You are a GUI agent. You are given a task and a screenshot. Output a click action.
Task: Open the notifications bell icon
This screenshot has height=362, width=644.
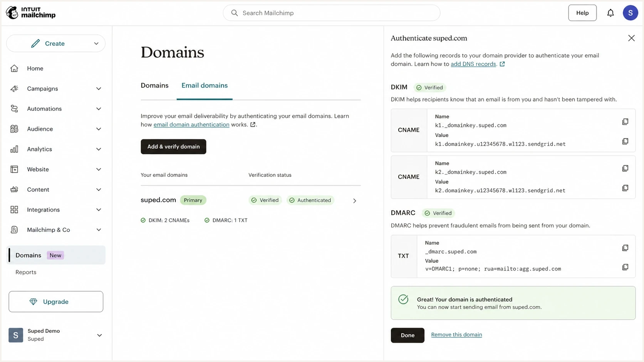coord(610,13)
